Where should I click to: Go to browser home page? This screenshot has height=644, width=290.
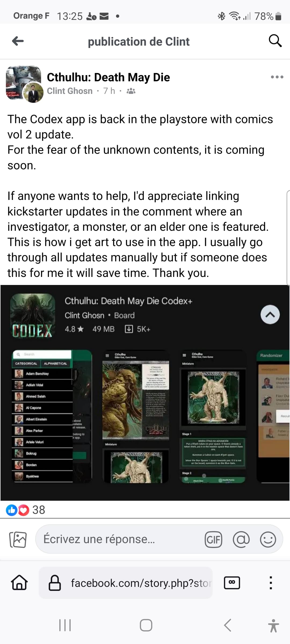[x=19, y=583]
